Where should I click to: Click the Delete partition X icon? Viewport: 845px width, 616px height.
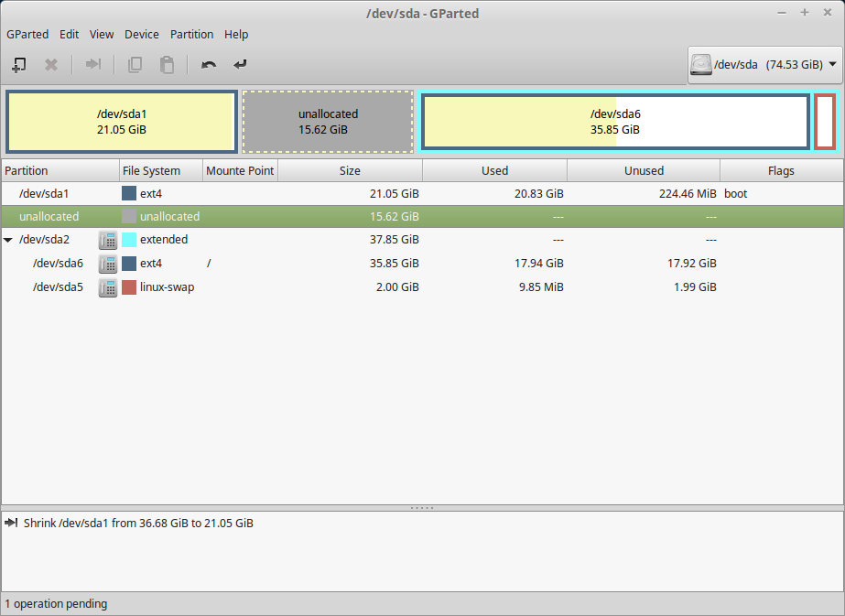51,65
